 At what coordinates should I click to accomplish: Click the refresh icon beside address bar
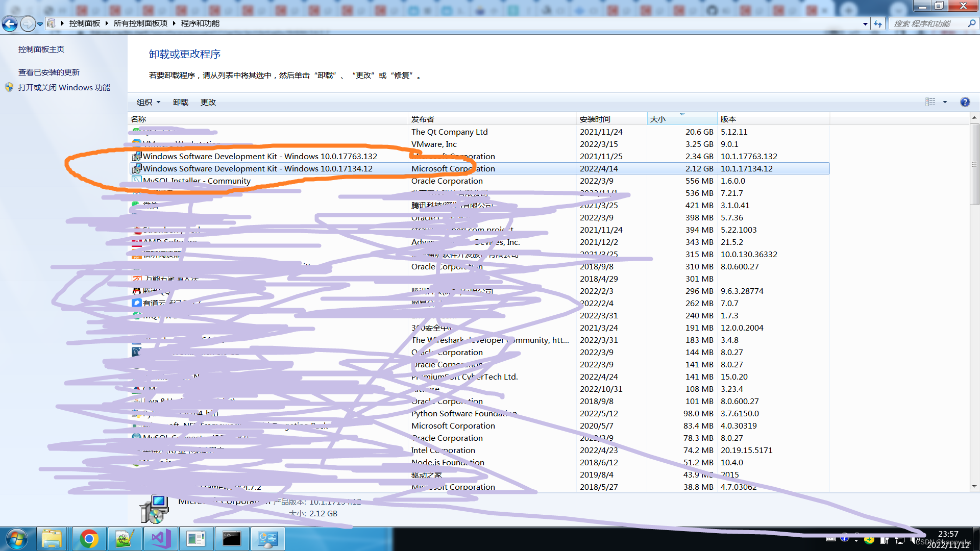point(878,23)
